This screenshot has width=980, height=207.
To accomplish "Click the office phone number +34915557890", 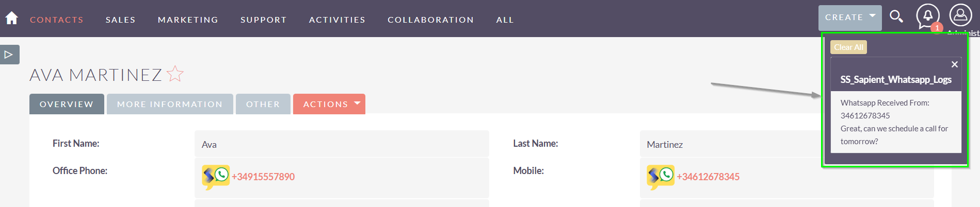I will tap(263, 177).
